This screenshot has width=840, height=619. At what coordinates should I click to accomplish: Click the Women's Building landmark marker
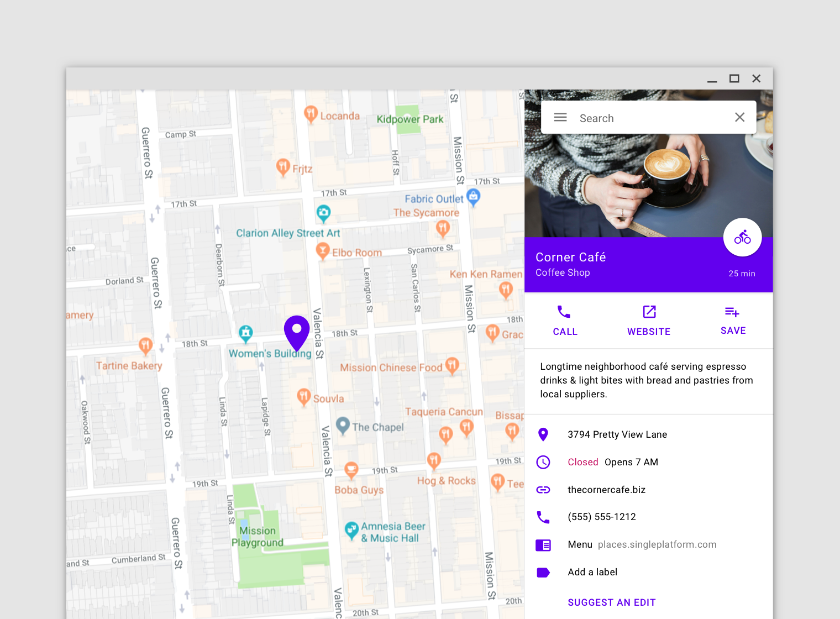[x=246, y=333]
